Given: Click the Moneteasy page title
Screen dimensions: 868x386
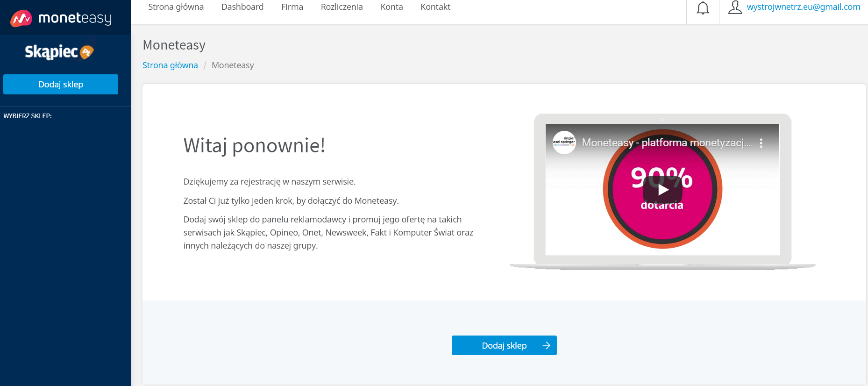Looking at the screenshot, I should click(174, 45).
